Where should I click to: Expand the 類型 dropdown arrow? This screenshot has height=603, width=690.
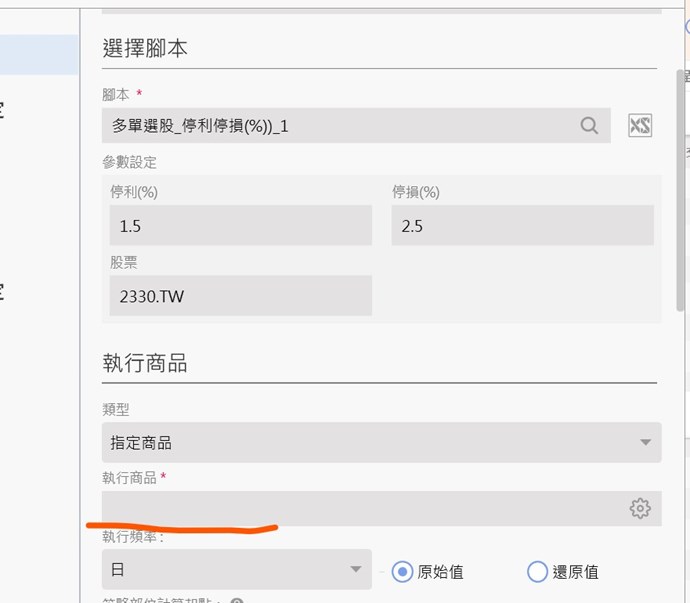point(644,442)
